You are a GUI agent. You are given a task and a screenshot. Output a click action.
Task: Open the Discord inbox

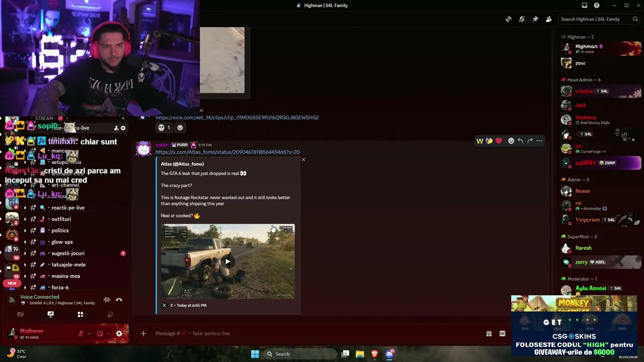pyautogui.click(x=585, y=6)
